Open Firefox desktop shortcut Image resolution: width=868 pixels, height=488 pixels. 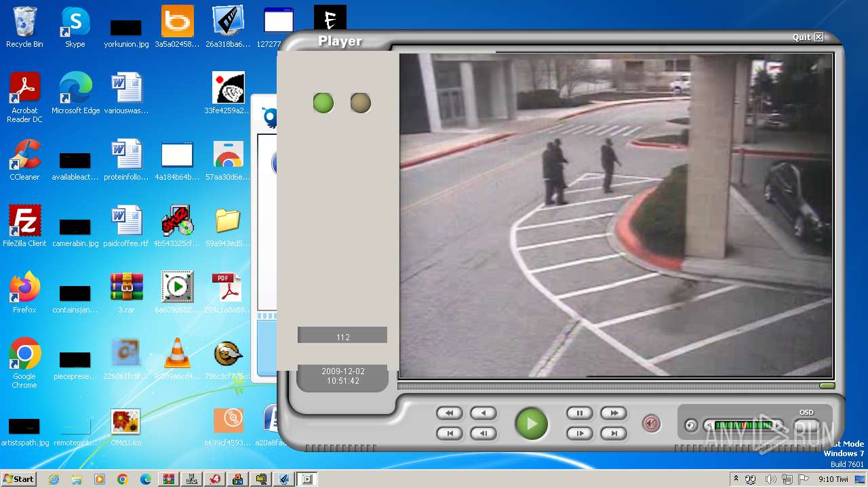click(x=24, y=293)
